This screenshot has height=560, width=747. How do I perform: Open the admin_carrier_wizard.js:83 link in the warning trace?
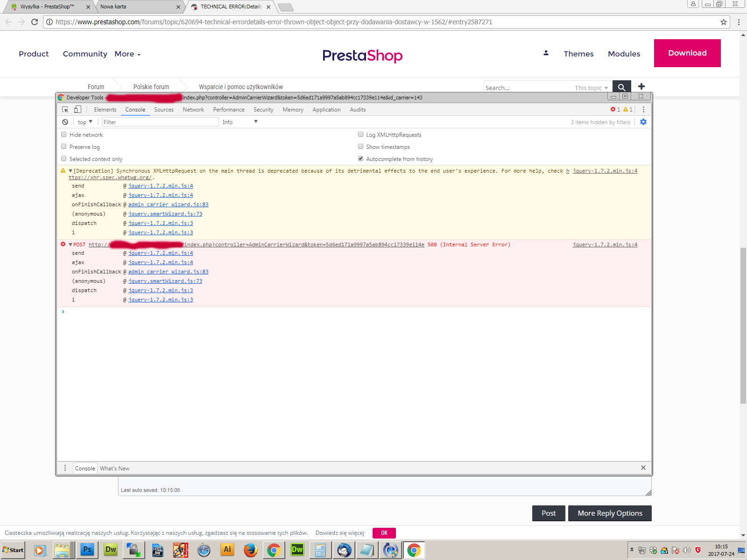(169, 204)
